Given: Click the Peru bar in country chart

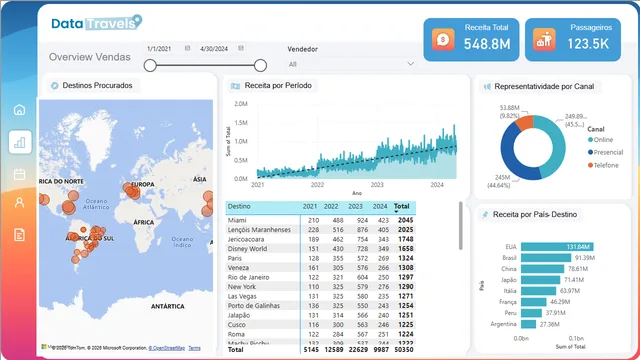Looking at the screenshot, I should pyautogui.click(x=531, y=313).
